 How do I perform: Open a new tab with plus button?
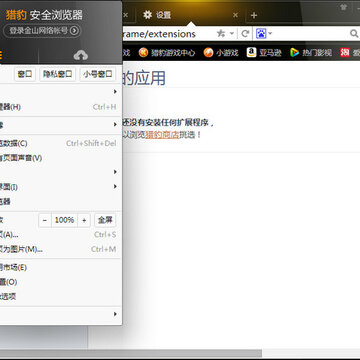pyautogui.click(x=254, y=15)
